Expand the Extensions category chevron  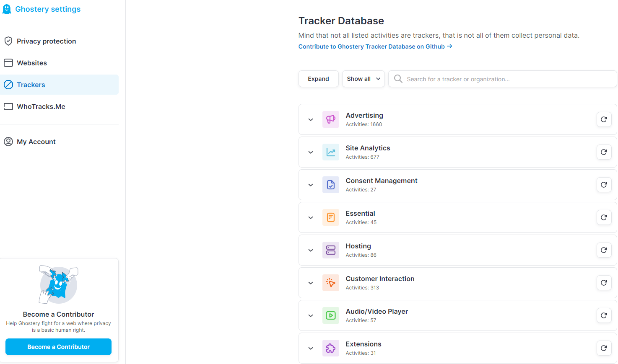pos(311,349)
